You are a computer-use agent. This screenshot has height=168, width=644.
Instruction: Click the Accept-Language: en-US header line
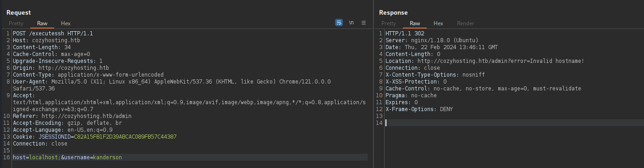click(x=63, y=130)
